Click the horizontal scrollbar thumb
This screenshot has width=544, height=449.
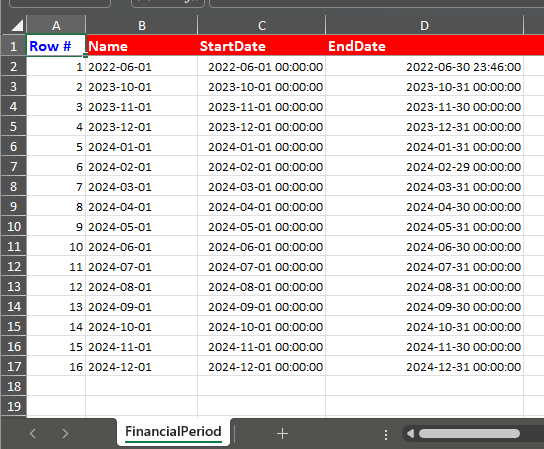click(469, 433)
